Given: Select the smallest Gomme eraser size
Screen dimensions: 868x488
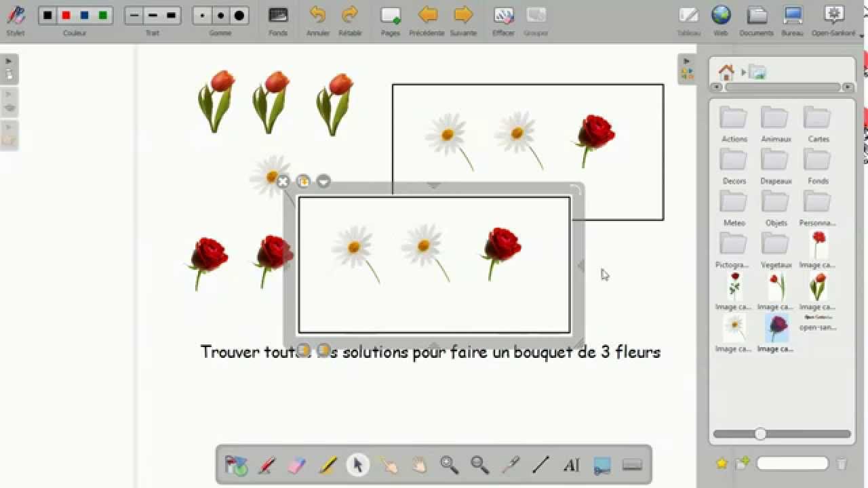Looking at the screenshot, I should tap(202, 16).
